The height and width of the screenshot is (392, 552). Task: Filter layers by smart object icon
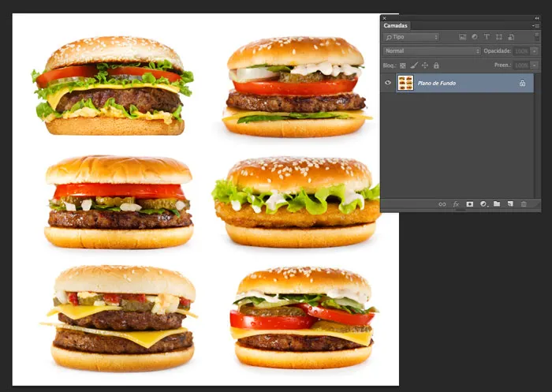511,37
